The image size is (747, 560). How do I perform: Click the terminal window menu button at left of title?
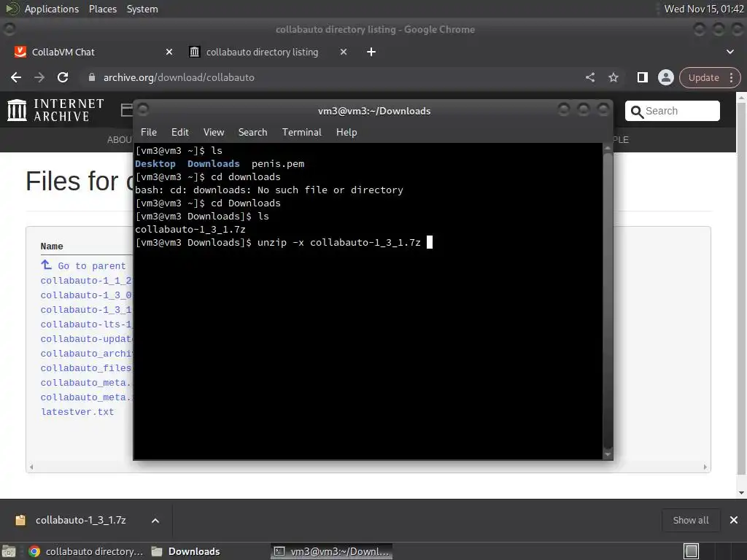coord(143,110)
